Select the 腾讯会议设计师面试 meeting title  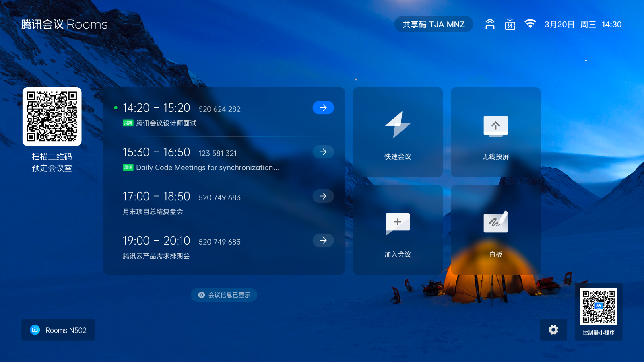pos(166,123)
